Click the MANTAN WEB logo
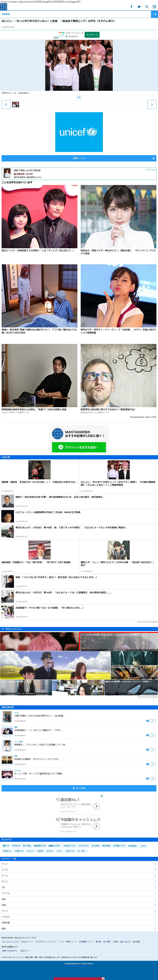 click(x=3, y=7)
